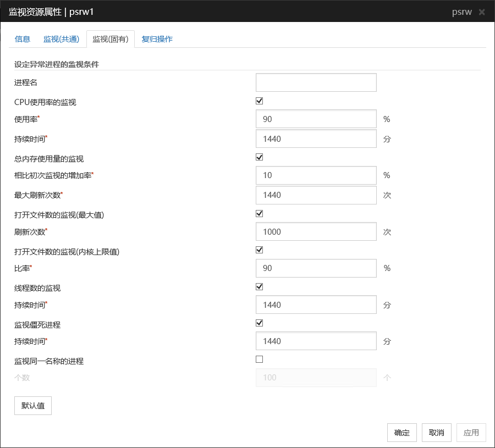
Task: Enable 监视同一名称的进程 checkbox
Action: click(x=260, y=359)
